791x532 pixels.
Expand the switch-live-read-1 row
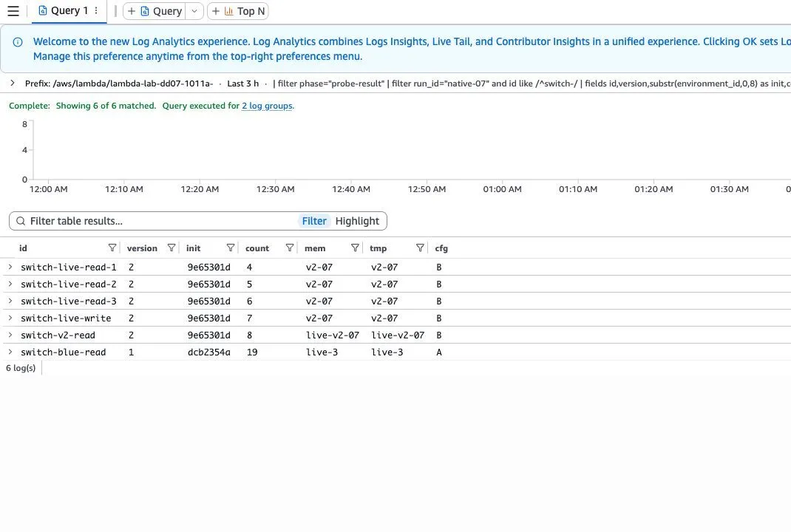pyautogui.click(x=10, y=267)
